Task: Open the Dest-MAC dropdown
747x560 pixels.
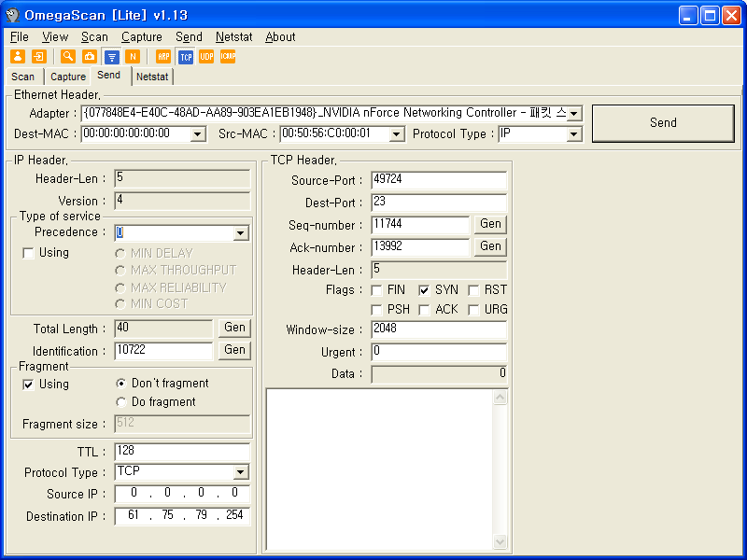Action: (x=197, y=134)
